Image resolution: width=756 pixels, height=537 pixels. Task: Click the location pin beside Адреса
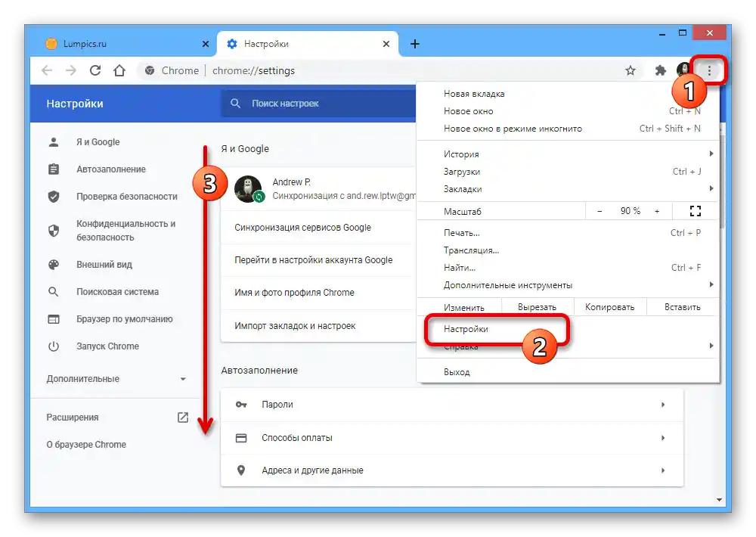pos(241,470)
